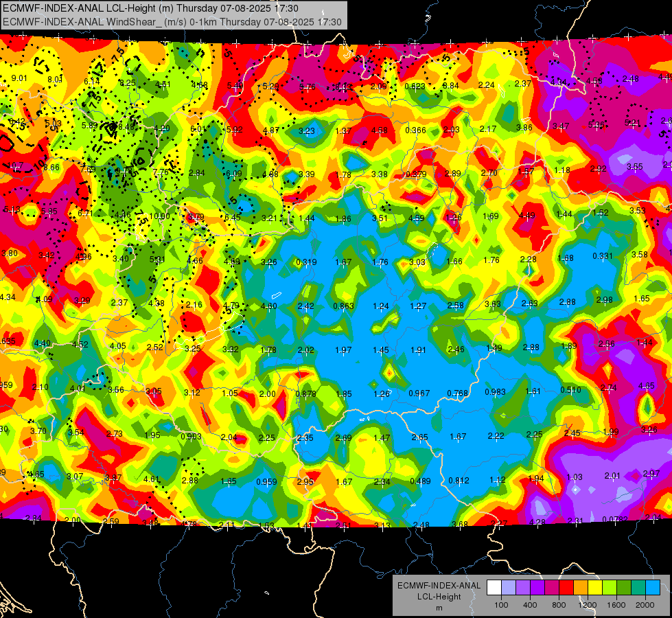This screenshot has height=618, width=672.
Task: Click the wind shear value '3.23'
Action: click(307, 130)
